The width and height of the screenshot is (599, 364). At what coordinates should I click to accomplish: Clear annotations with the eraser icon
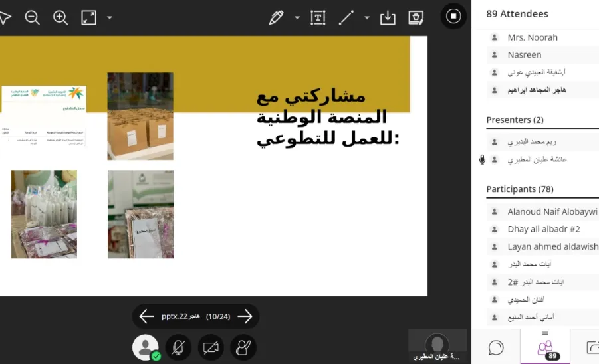[x=416, y=17]
